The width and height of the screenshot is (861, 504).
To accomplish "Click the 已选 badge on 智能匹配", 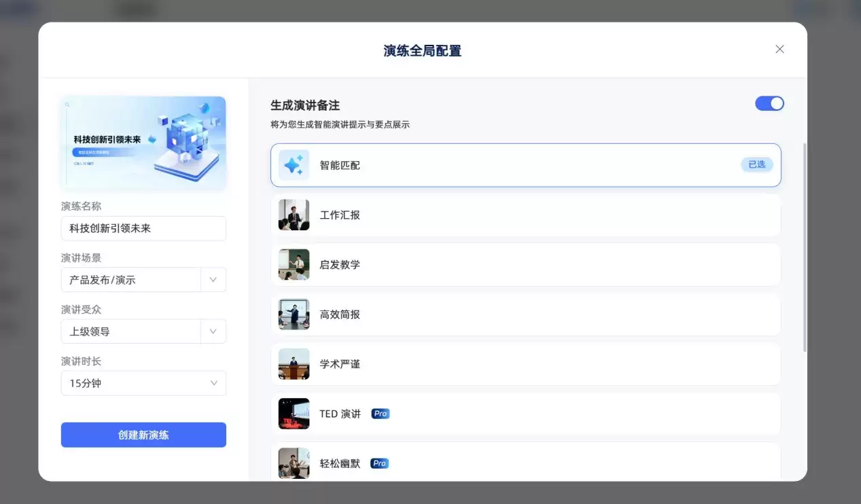I will pyautogui.click(x=756, y=164).
